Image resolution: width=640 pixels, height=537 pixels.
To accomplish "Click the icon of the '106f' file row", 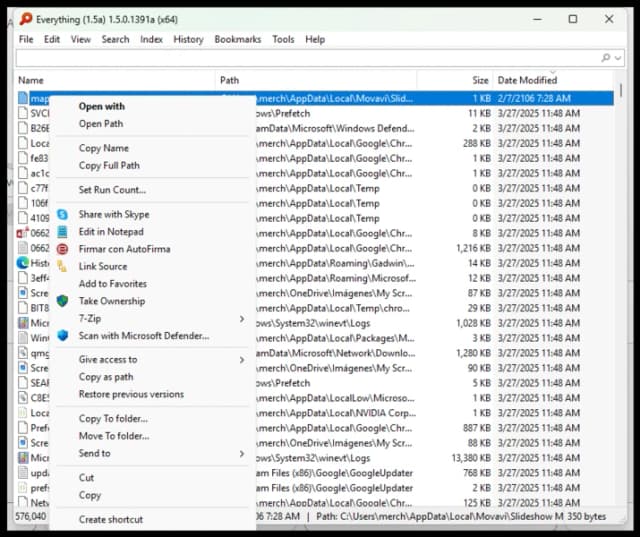I will point(23,203).
